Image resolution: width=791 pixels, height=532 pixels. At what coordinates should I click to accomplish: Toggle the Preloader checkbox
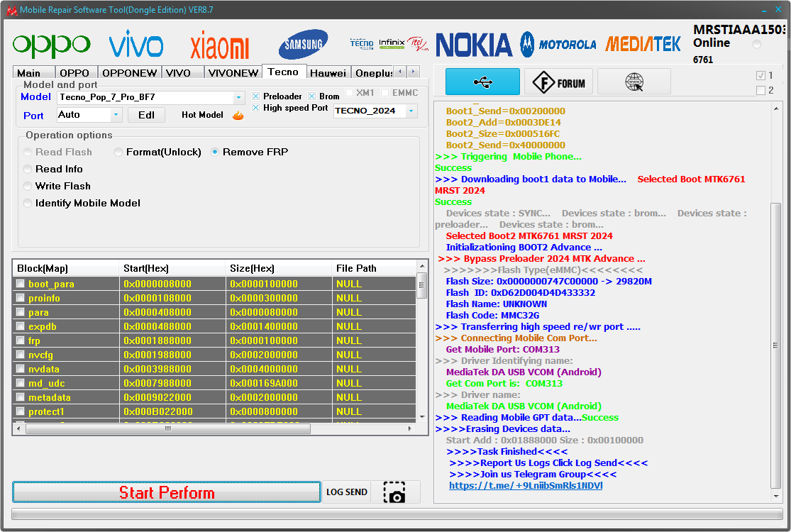[x=256, y=96]
